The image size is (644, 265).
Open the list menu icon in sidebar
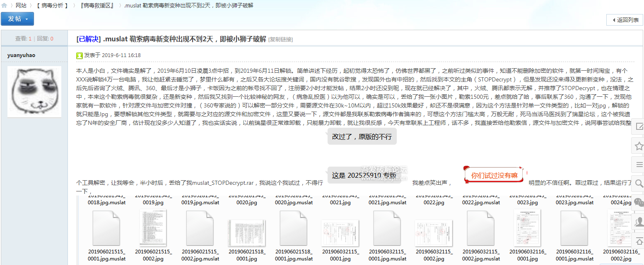[x=639, y=165]
